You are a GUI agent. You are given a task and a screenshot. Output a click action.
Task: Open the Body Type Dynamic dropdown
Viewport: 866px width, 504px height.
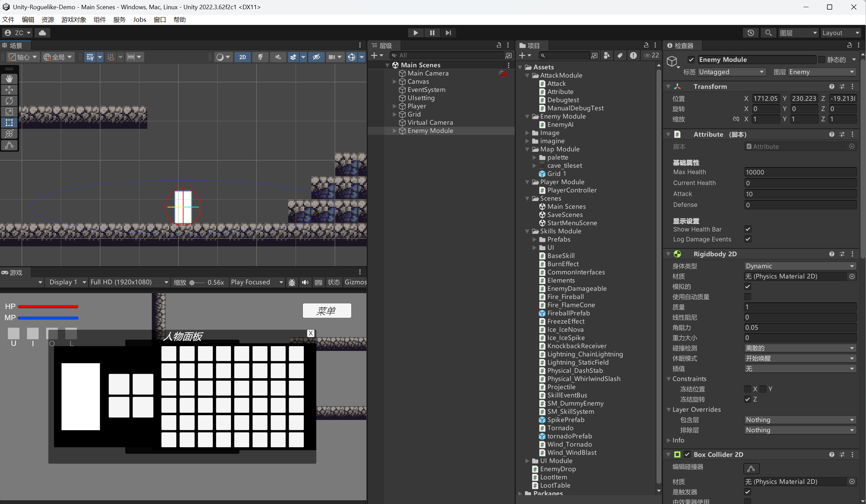tap(799, 266)
